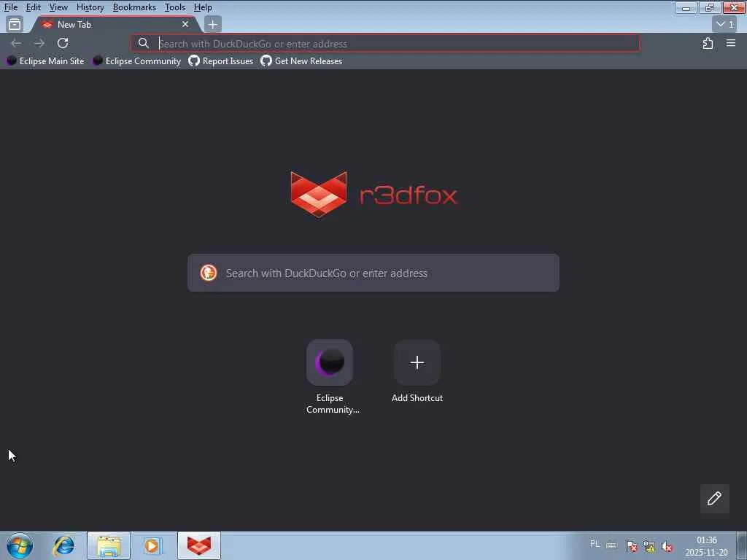
Task: Reload the current page
Action: tap(63, 43)
